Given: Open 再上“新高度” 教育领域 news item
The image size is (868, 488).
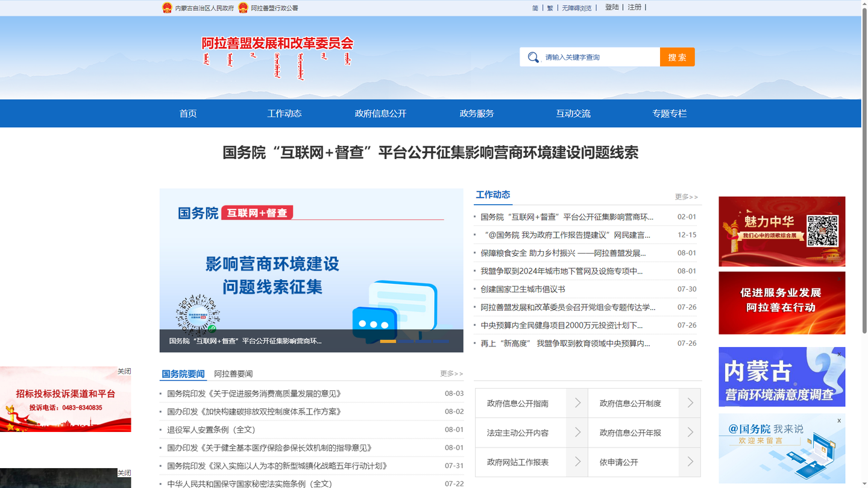Looking at the screenshot, I should (565, 343).
